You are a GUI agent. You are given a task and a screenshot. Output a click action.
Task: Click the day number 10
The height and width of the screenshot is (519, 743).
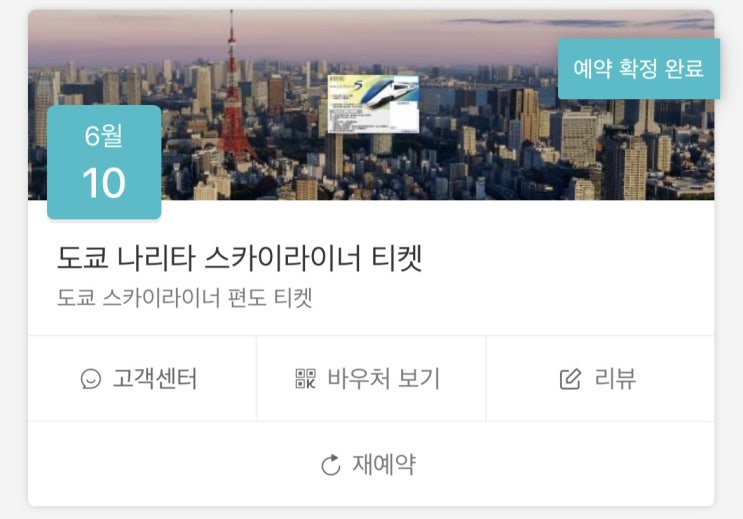click(x=104, y=183)
